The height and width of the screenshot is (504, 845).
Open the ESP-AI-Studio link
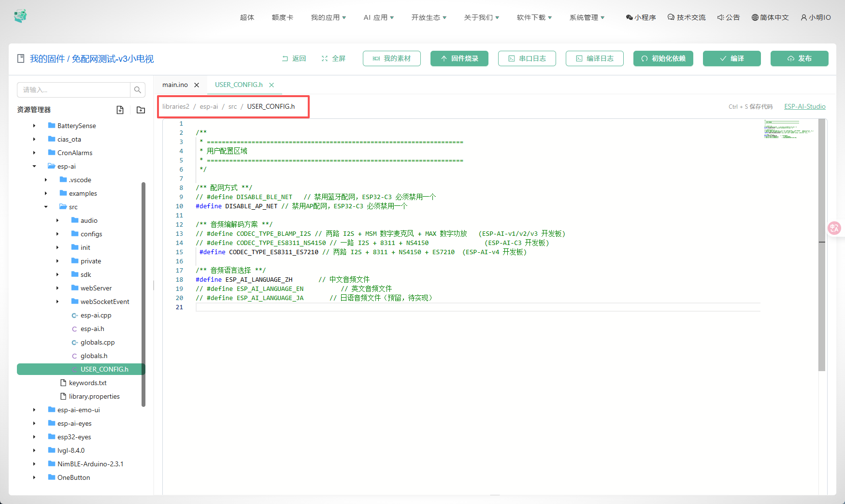(804, 106)
